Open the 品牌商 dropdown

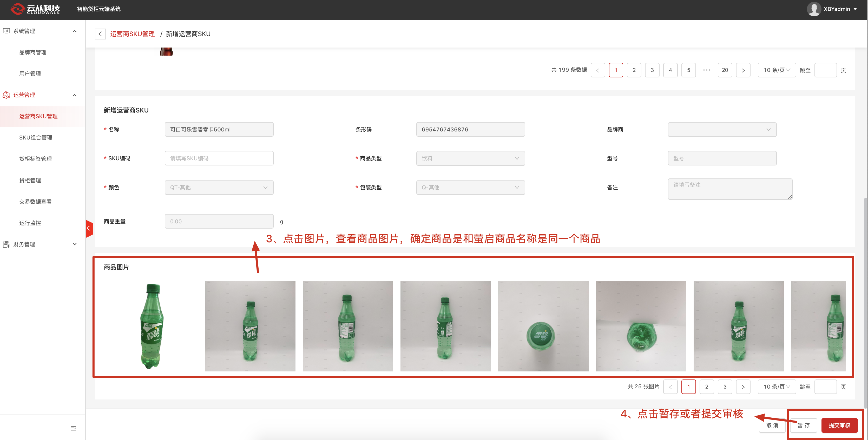click(722, 130)
